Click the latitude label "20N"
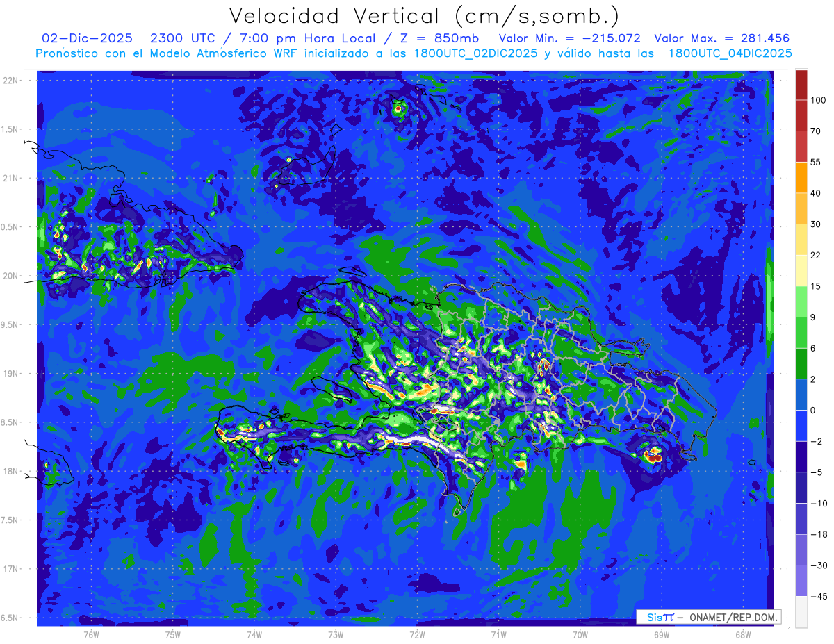The image size is (834, 644). (10, 276)
